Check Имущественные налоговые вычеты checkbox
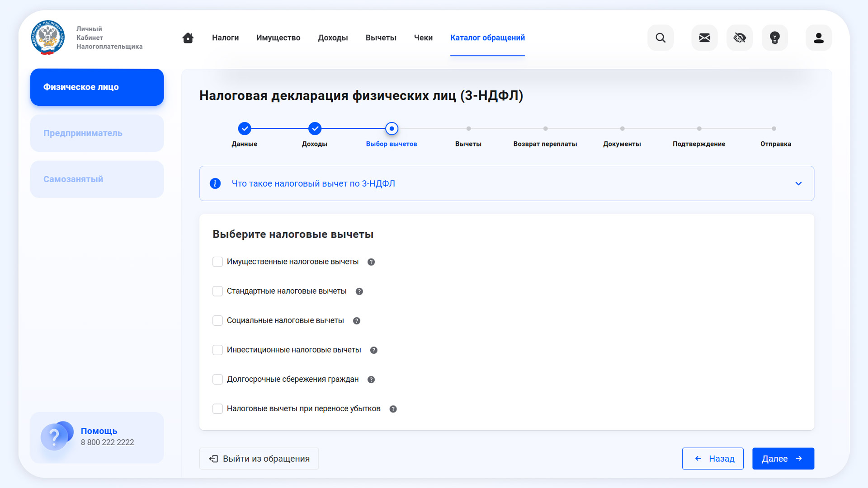The height and width of the screenshot is (488, 868). [x=217, y=262]
